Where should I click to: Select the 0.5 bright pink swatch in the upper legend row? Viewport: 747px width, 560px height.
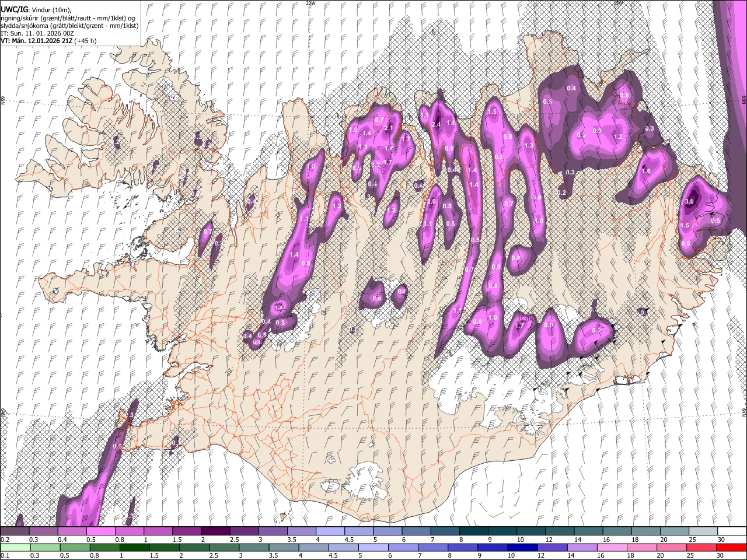(x=101, y=531)
